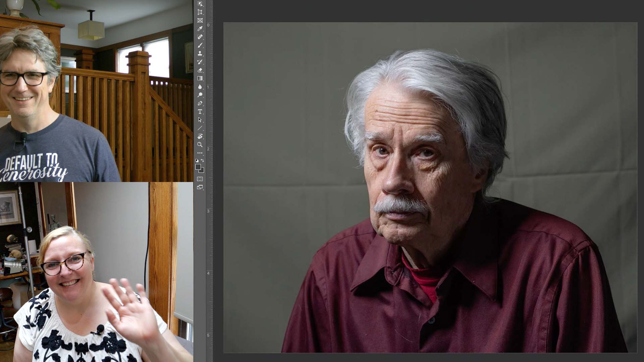Select the Eyedropper tool
644x362 pixels.
tap(200, 29)
